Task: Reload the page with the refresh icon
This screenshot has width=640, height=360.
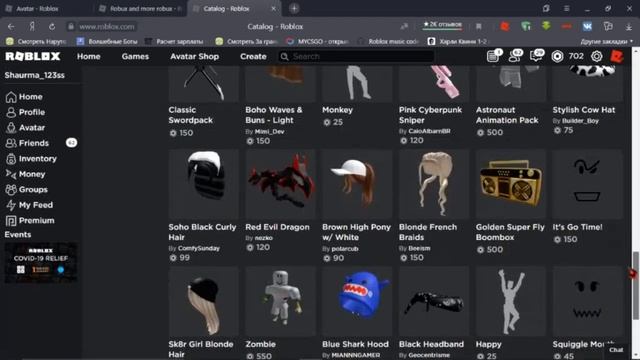Action: pos(52,27)
